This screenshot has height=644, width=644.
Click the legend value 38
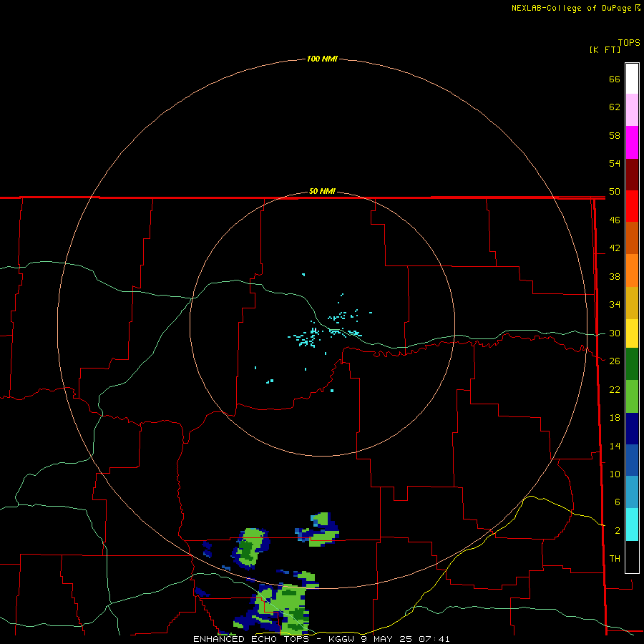615,277
